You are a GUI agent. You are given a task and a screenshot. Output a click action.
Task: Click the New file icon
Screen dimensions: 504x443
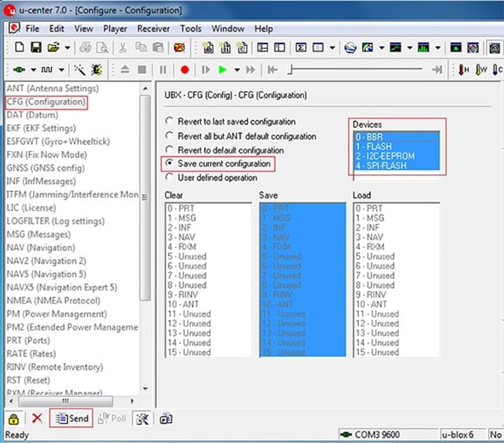[20, 48]
